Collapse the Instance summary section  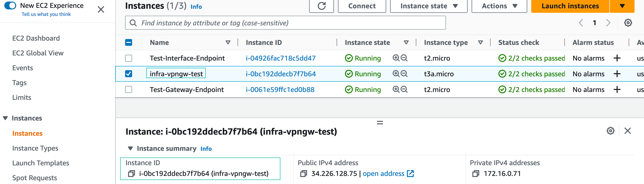(130, 149)
